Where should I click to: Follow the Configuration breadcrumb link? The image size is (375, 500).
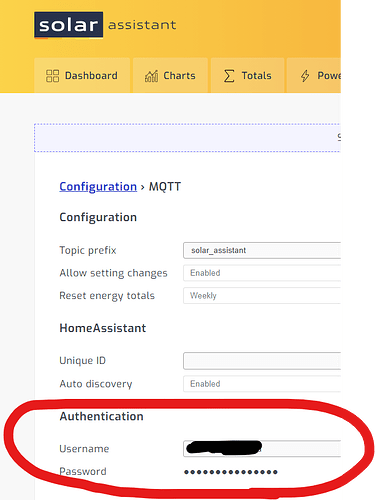[98, 186]
